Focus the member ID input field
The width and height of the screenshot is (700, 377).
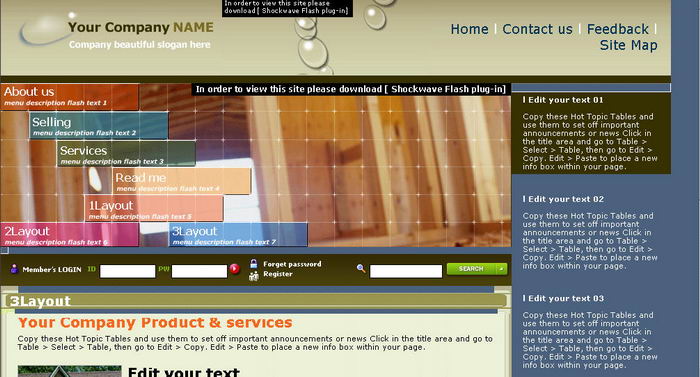(x=128, y=271)
